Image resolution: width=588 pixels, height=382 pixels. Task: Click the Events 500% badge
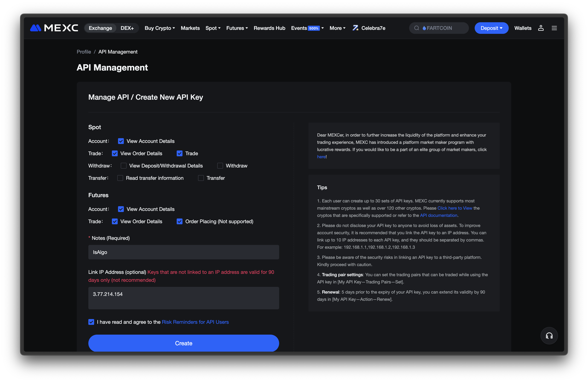[x=314, y=28]
